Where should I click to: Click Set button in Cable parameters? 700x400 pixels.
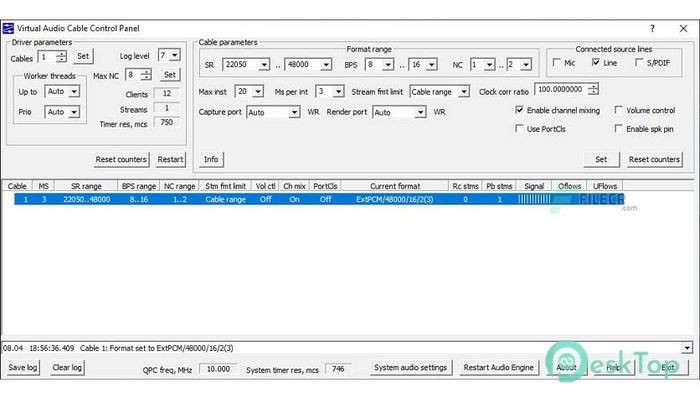pyautogui.click(x=601, y=159)
